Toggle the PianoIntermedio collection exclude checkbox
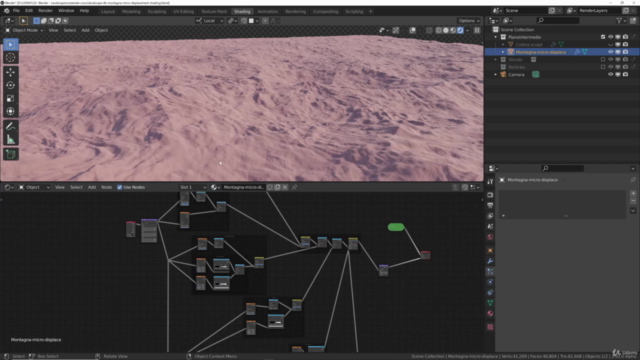 pyautogui.click(x=603, y=37)
